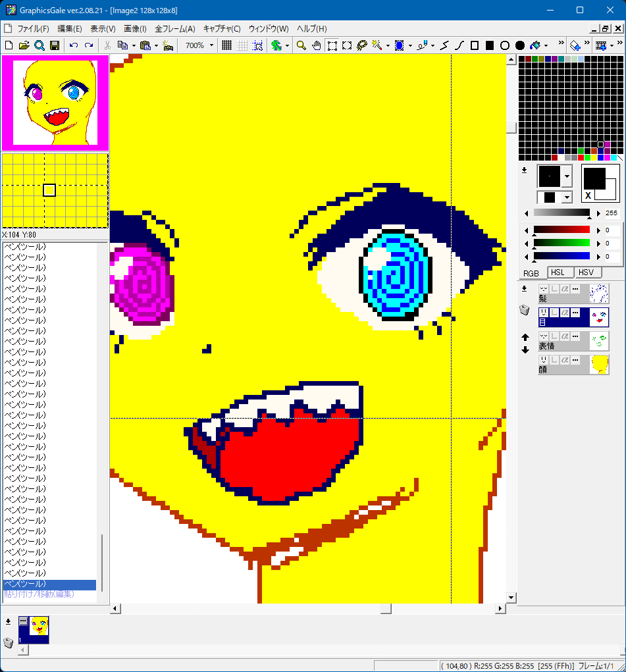Select the Pen drawing tool
Image resolution: width=626 pixels, height=672 pixels.
point(423,45)
